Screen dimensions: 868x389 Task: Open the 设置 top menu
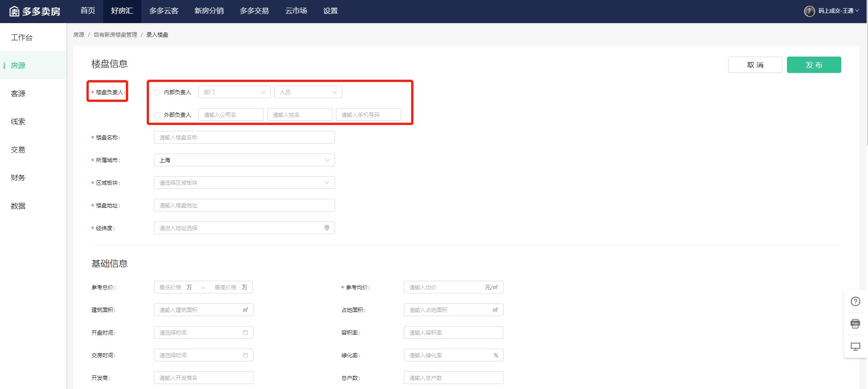(331, 11)
